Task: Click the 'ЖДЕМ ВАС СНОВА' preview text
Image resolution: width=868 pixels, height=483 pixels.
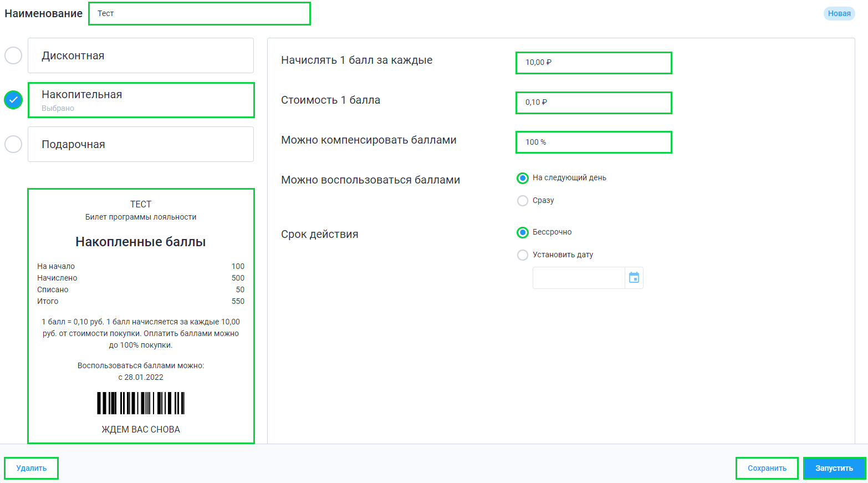Action: [x=141, y=429]
